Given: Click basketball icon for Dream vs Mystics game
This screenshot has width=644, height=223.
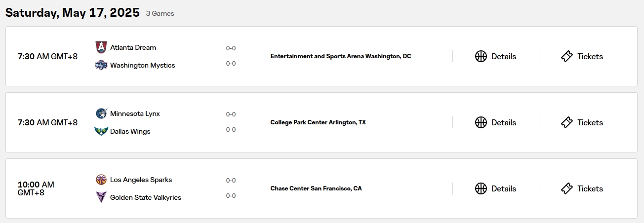Looking at the screenshot, I should 481,56.
